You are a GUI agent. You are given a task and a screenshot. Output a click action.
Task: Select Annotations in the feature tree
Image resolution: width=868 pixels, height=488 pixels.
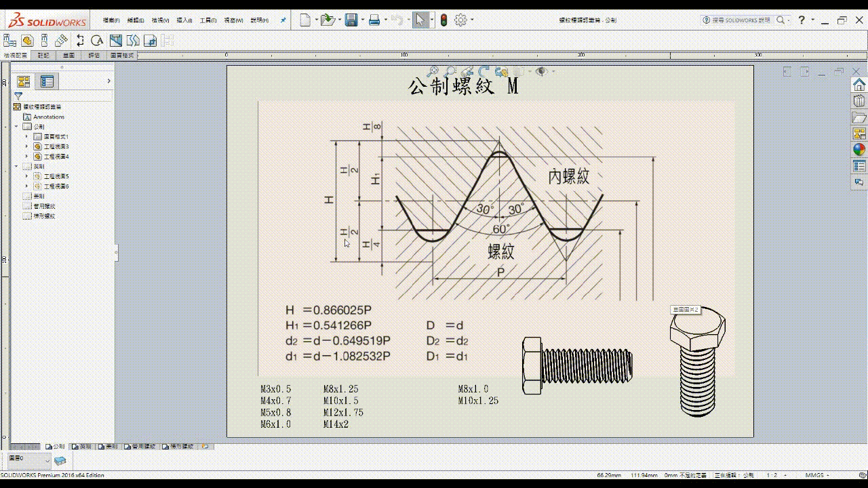click(48, 117)
